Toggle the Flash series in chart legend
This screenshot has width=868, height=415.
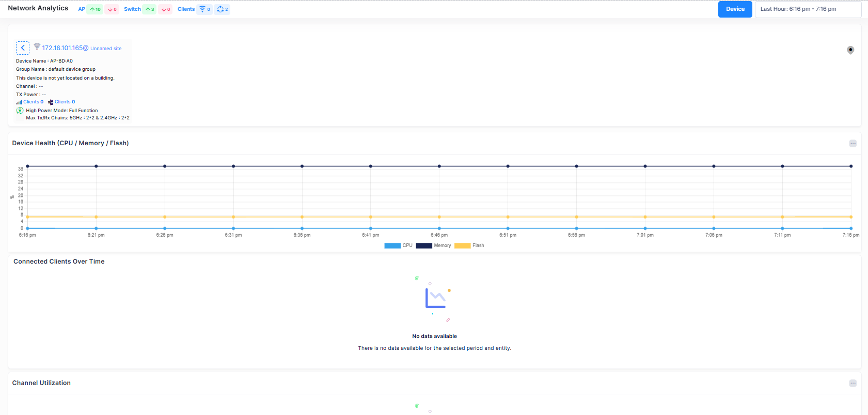[x=469, y=245]
